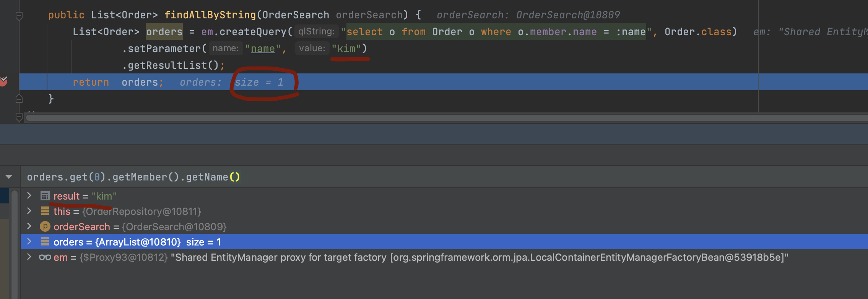Image resolution: width=868 pixels, height=299 pixels.
Task: Click the variables panel vertical scrollbar
Action: tap(15, 245)
